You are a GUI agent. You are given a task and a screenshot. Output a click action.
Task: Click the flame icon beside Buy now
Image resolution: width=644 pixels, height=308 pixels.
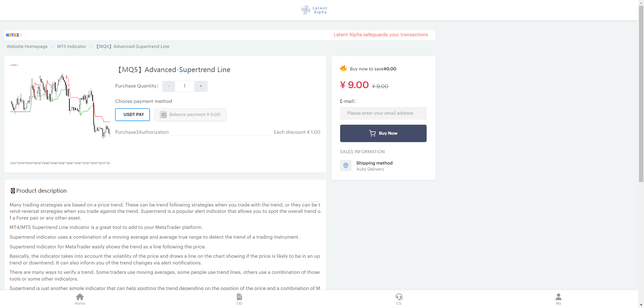coord(343,68)
